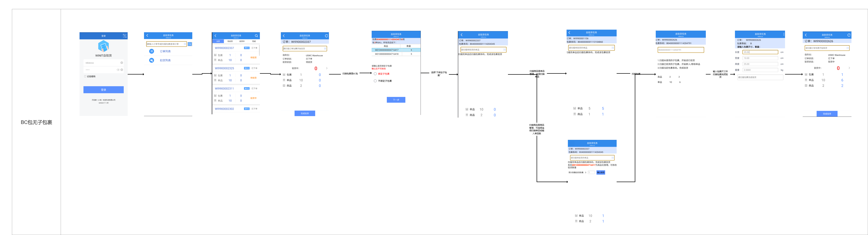Open search magnifier on order list header
The width and height of the screenshot is (868, 235).
256,36
